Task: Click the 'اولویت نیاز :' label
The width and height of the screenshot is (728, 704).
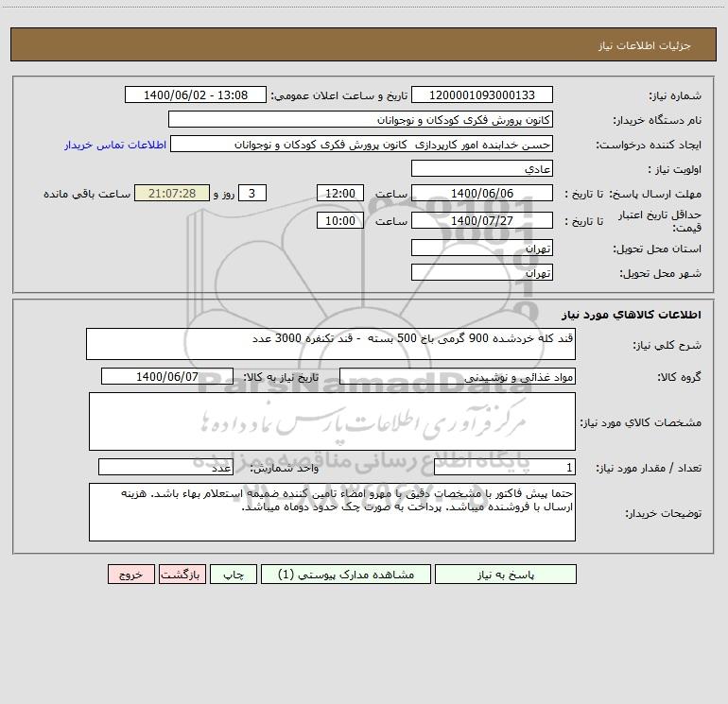Action: (x=675, y=169)
